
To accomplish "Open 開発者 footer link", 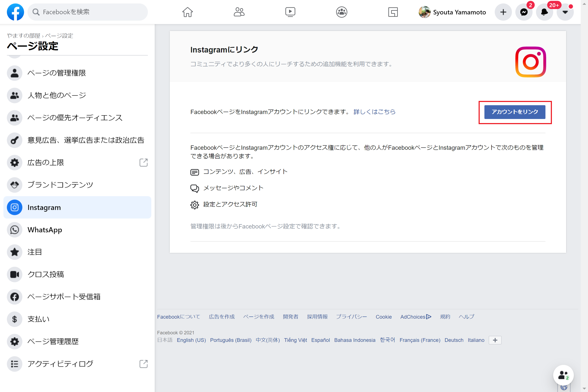I will pyautogui.click(x=290, y=317).
